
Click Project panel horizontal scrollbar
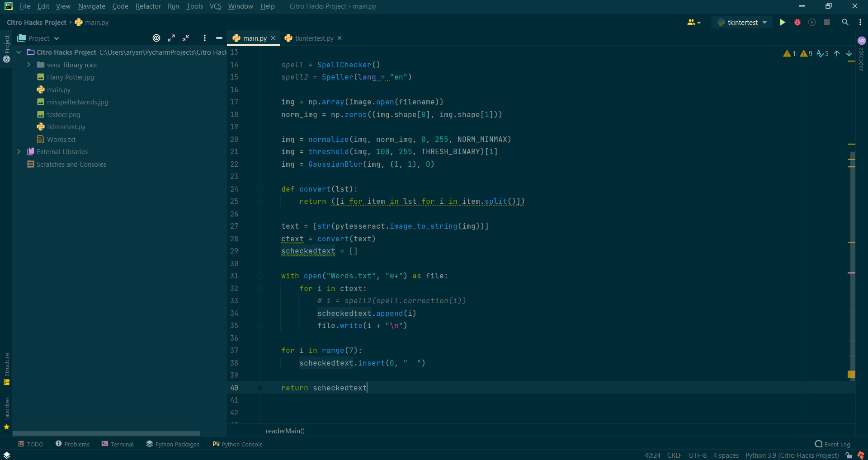106,433
